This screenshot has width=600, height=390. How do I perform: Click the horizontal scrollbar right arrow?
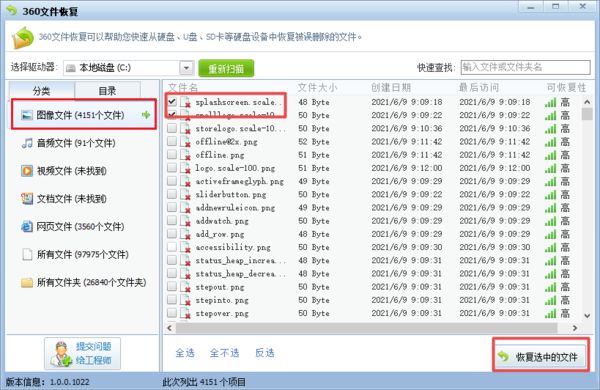coord(575,328)
